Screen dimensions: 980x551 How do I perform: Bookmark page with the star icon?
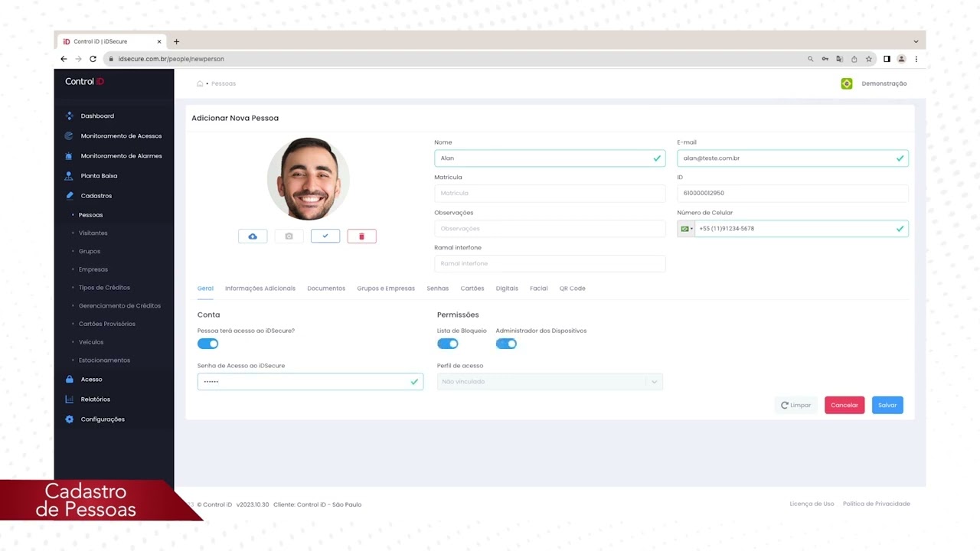(869, 59)
